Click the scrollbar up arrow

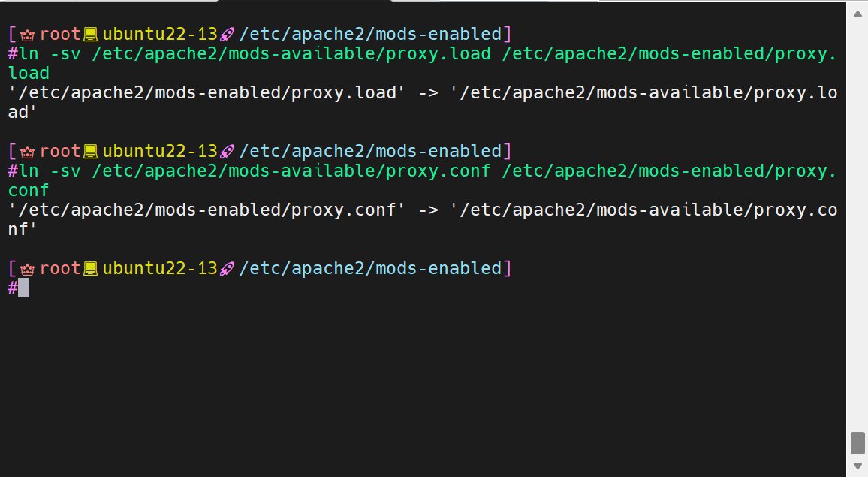(857, 14)
